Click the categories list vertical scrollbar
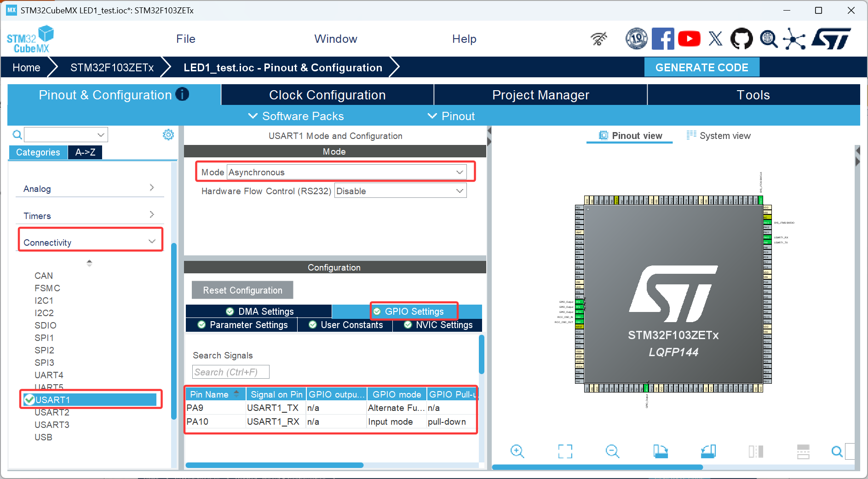Viewport: 868px width, 479px height. tap(174, 331)
